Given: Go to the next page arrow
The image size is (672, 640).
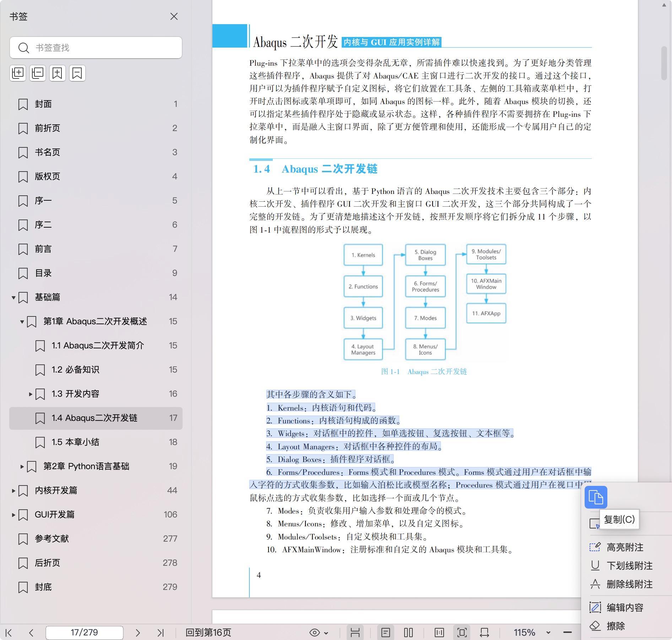Looking at the screenshot, I should [138, 633].
